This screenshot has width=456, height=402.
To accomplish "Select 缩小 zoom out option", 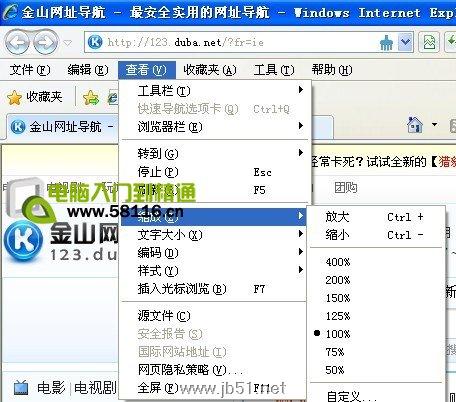I will tap(376, 235).
